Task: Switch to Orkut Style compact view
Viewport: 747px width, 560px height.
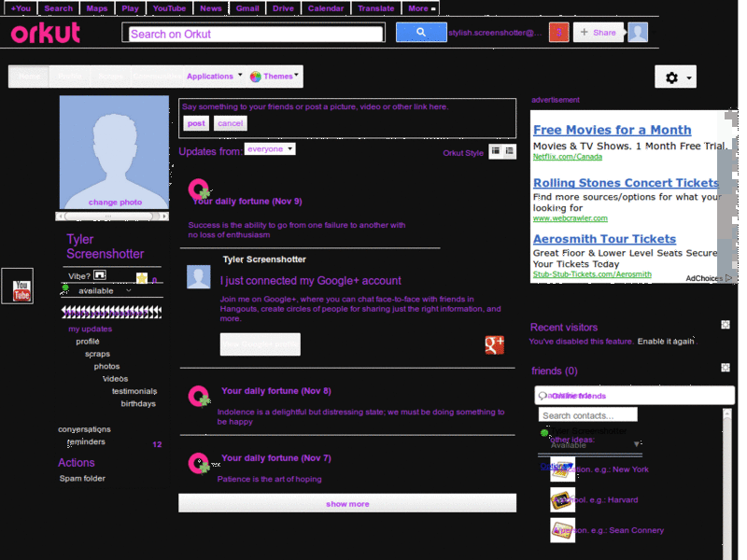Action: (x=496, y=151)
